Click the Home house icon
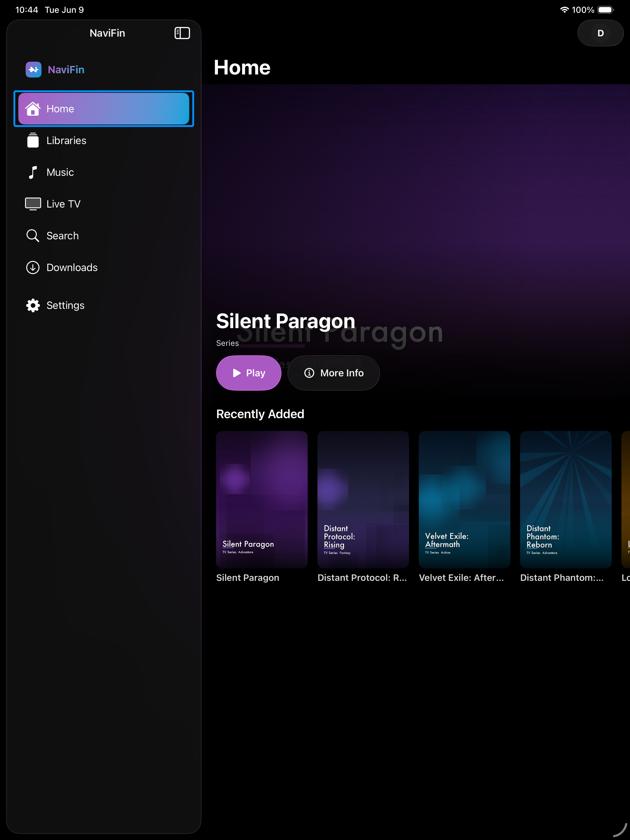 [x=33, y=109]
